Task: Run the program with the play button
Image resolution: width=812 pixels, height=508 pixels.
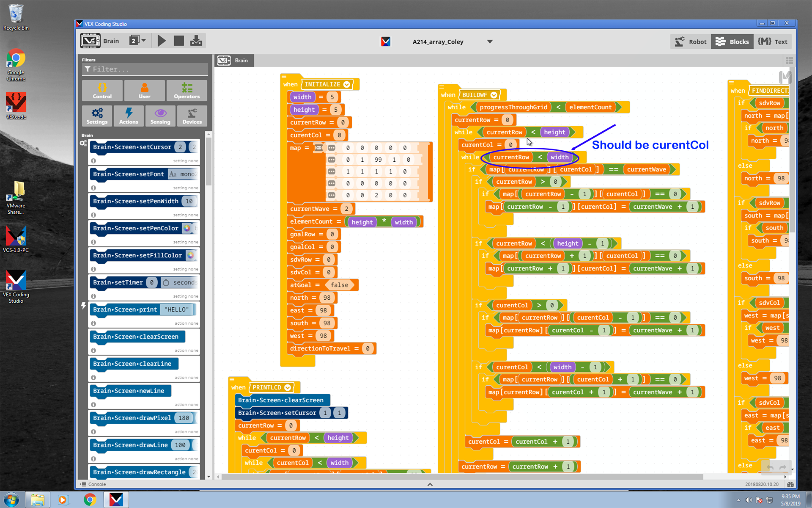Action: 162,41
